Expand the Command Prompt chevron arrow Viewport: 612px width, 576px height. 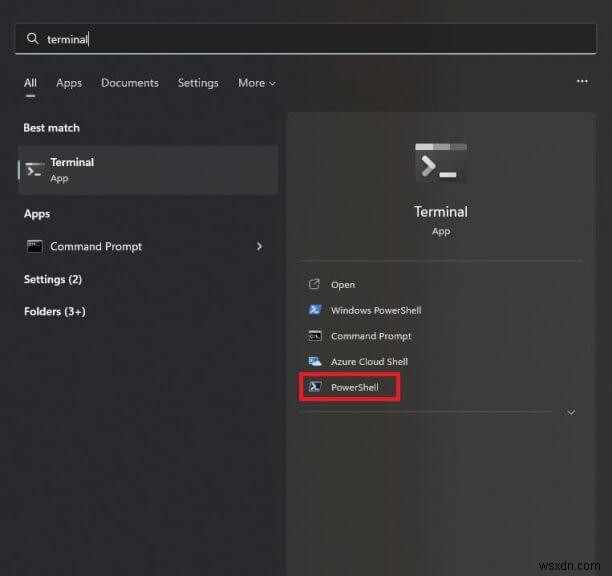259,246
